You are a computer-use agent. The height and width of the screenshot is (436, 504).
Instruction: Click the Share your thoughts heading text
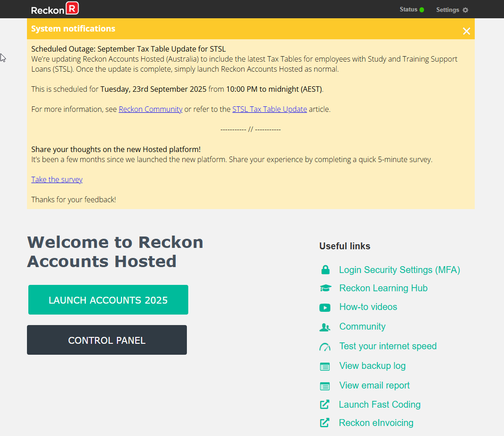(x=116, y=149)
